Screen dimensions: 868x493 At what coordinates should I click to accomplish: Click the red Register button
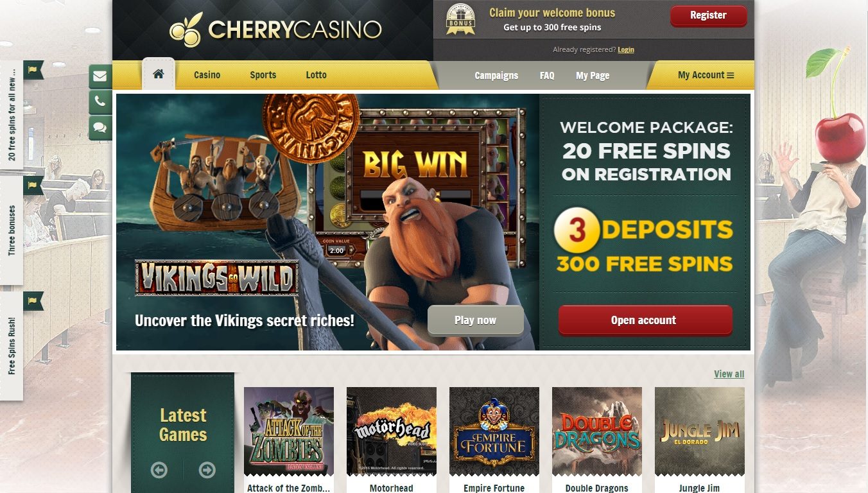pos(708,16)
